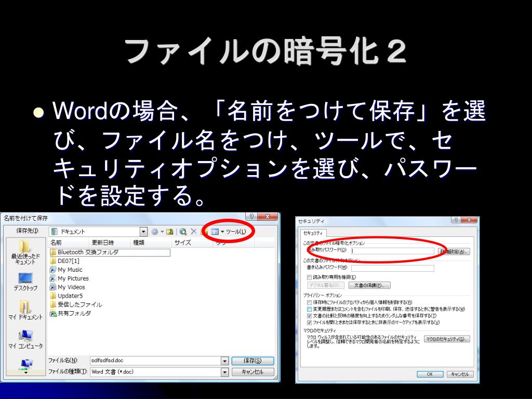The height and width of the screenshot is (399, 532).
Task: Toggle 変更履歴を含むファイル警告 checkbox
Action: pyautogui.click(x=309, y=309)
